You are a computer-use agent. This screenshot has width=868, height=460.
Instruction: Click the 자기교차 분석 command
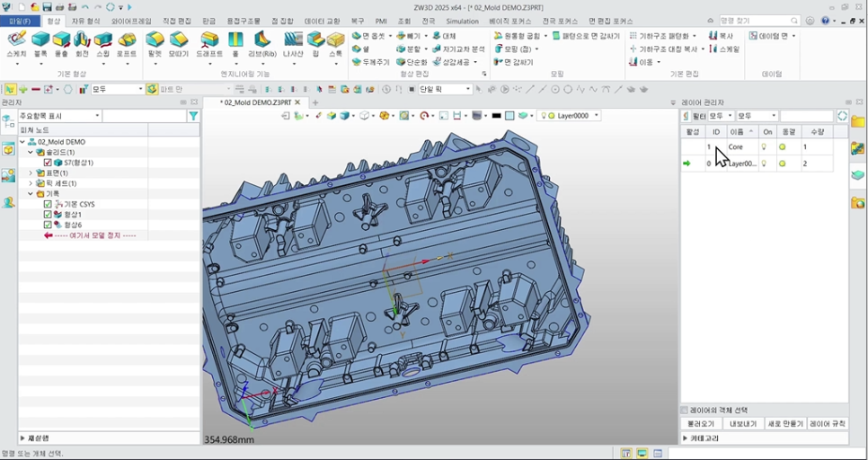[x=458, y=49]
